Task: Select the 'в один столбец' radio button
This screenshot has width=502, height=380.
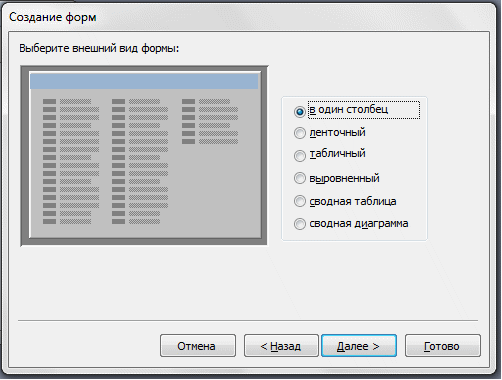Action: [300, 111]
